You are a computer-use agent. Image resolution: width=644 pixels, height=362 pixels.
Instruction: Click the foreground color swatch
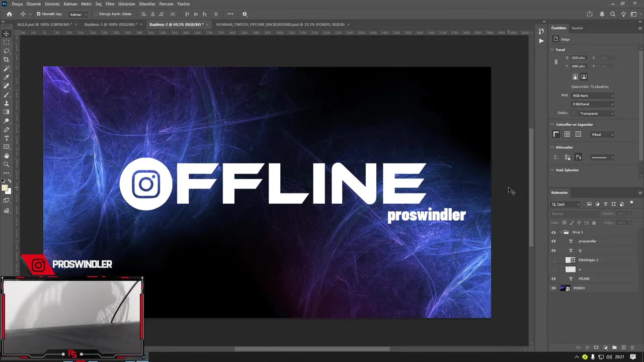click(x=5, y=188)
